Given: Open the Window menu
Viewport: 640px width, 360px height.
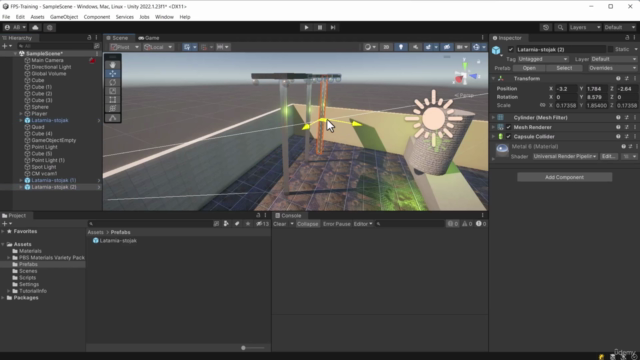Looking at the screenshot, I should coord(164,17).
